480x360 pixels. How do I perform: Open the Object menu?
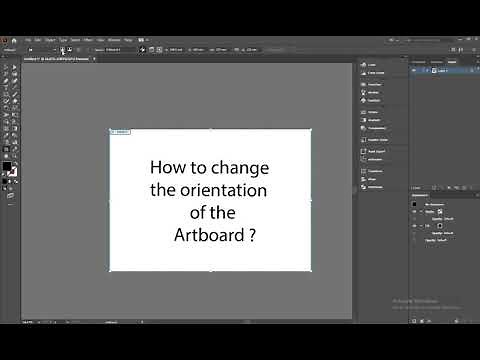point(50,40)
